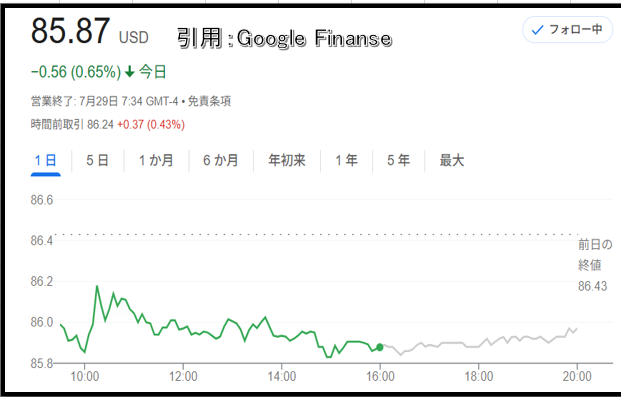Select the 5年 range tab
Image resolution: width=621 pixels, height=397 pixels.
(398, 160)
